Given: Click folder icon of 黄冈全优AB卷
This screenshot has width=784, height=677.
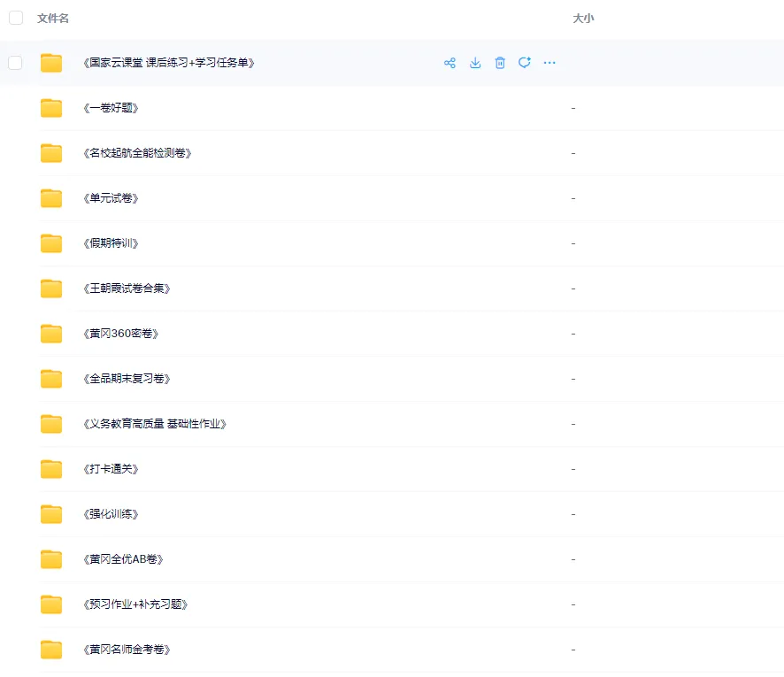Looking at the screenshot, I should click(51, 559).
